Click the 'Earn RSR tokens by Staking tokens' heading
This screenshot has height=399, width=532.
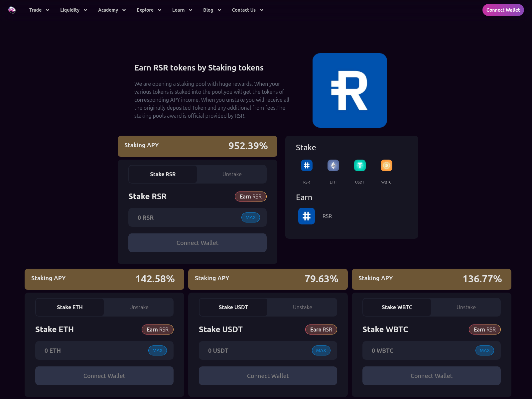click(x=199, y=68)
